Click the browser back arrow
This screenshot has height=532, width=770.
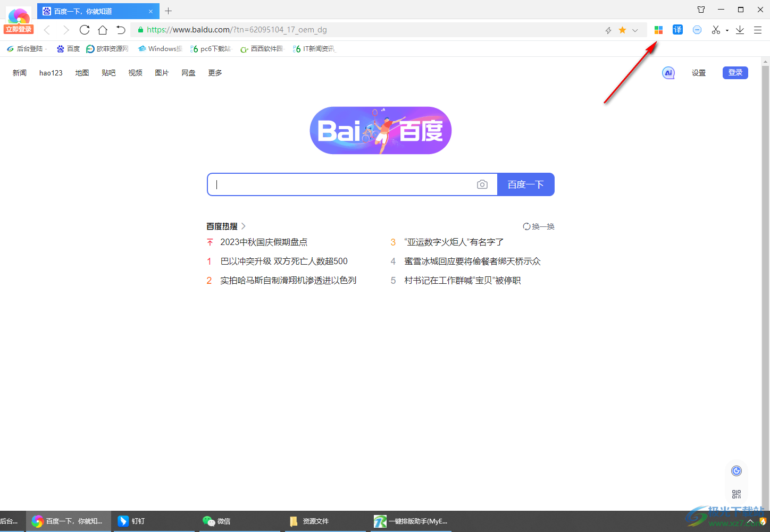[x=47, y=30]
